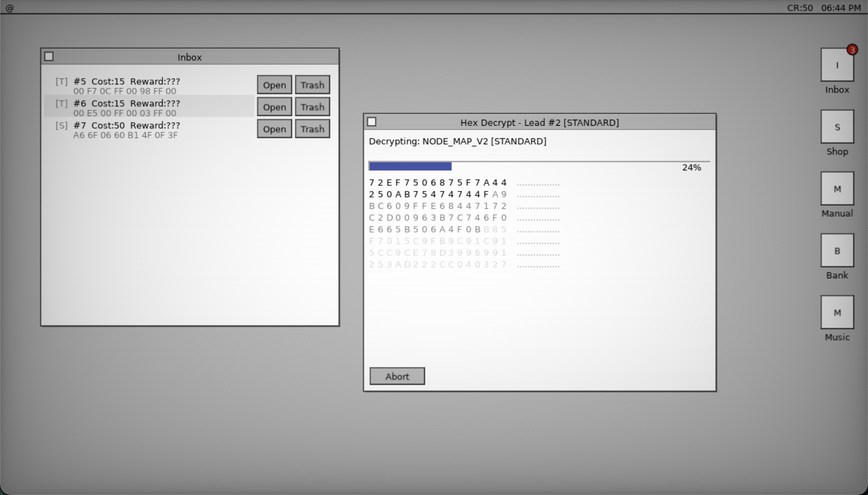Open lead #7 costing 50

coord(274,129)
